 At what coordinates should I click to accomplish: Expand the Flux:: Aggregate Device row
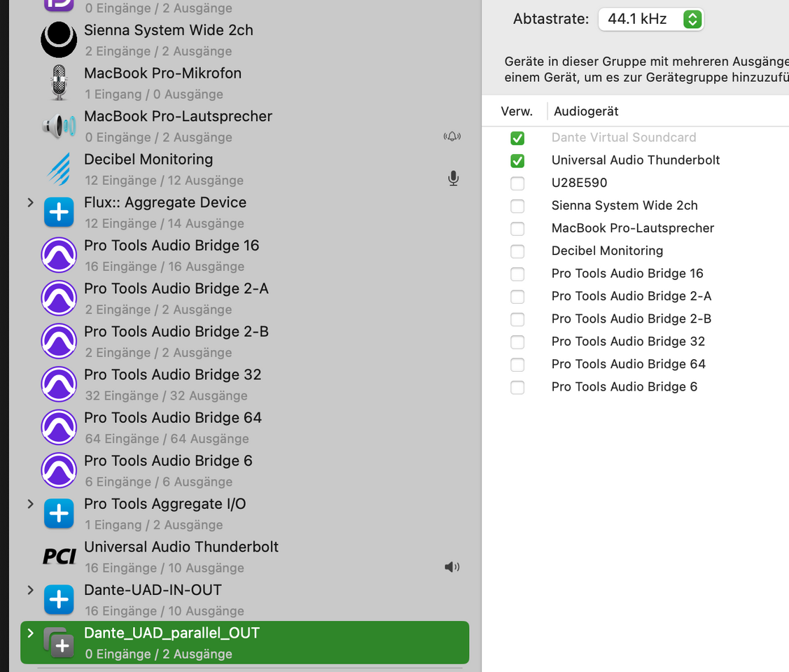(30, 202)
